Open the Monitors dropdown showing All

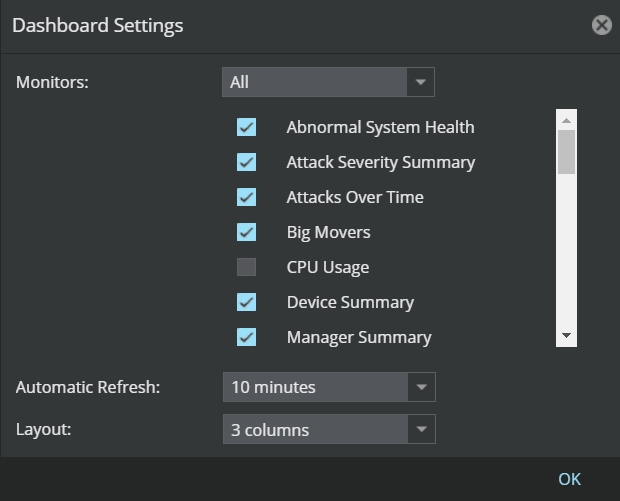[328, 82]
